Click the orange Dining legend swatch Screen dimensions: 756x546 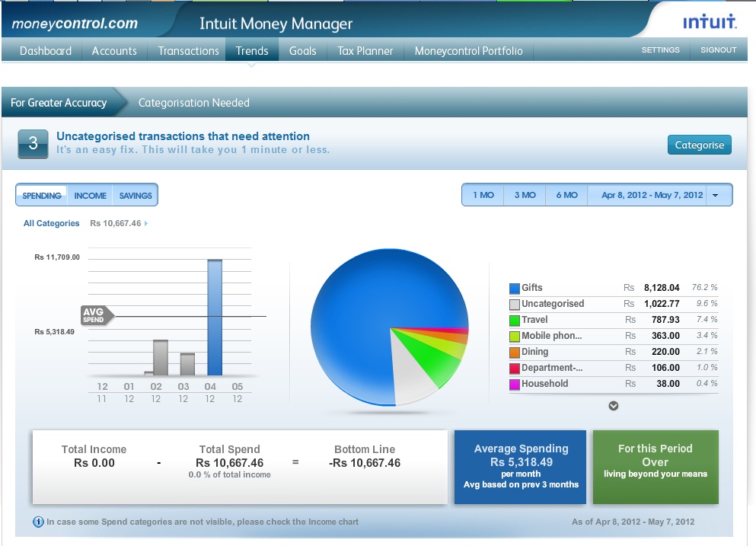(x=515, y=353)
